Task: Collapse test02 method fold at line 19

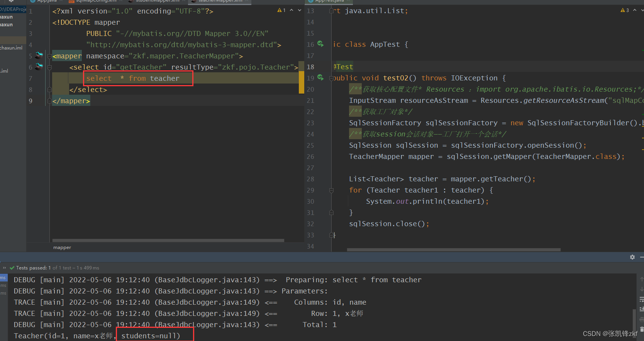Action: (x=331, y=78)
